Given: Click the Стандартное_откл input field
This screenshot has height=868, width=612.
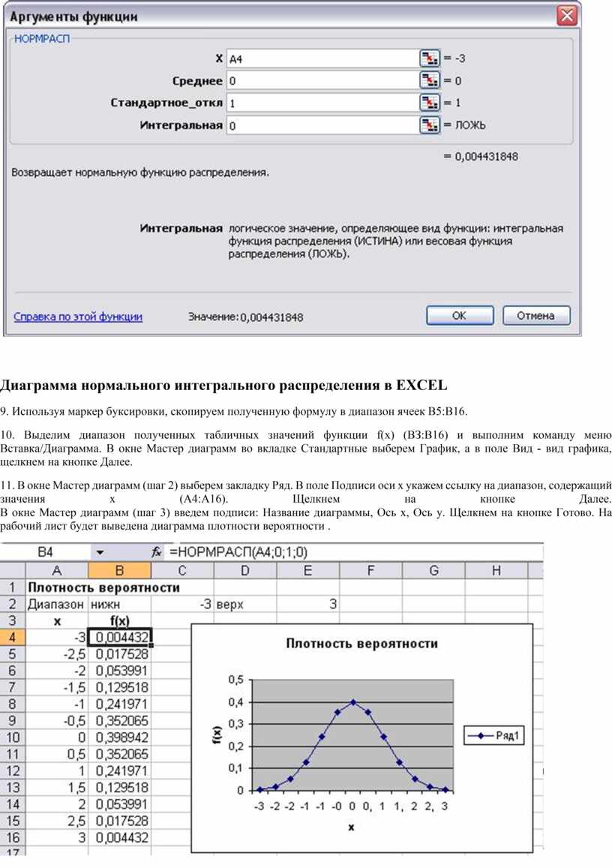Looking at the screenshot, I should [x=321, y=103].
